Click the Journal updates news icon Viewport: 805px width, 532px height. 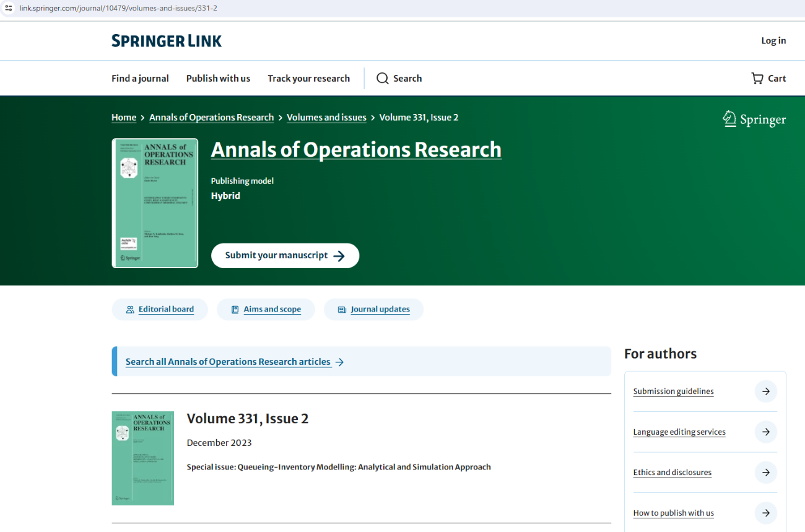click(342, 309)
